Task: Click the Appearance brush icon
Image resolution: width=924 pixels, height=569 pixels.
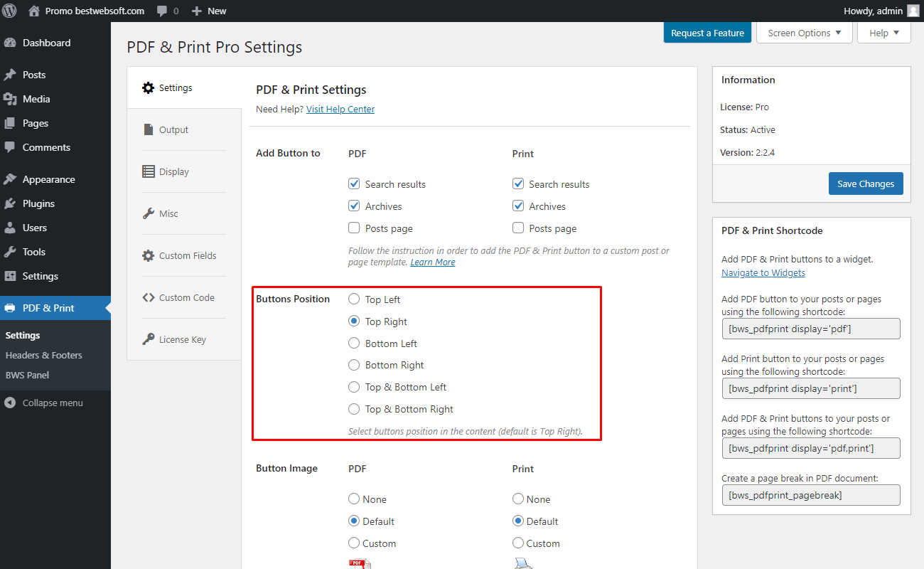Action: coord(10,179)
